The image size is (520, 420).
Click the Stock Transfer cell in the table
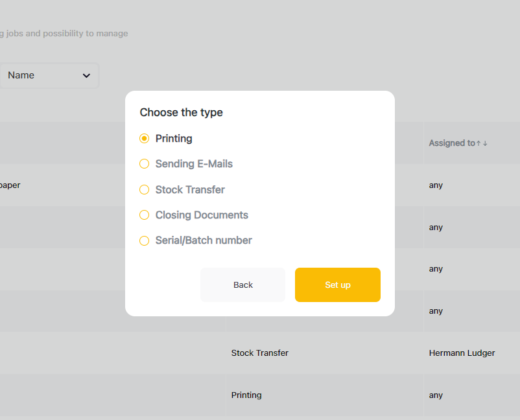(x=259, y=353)
